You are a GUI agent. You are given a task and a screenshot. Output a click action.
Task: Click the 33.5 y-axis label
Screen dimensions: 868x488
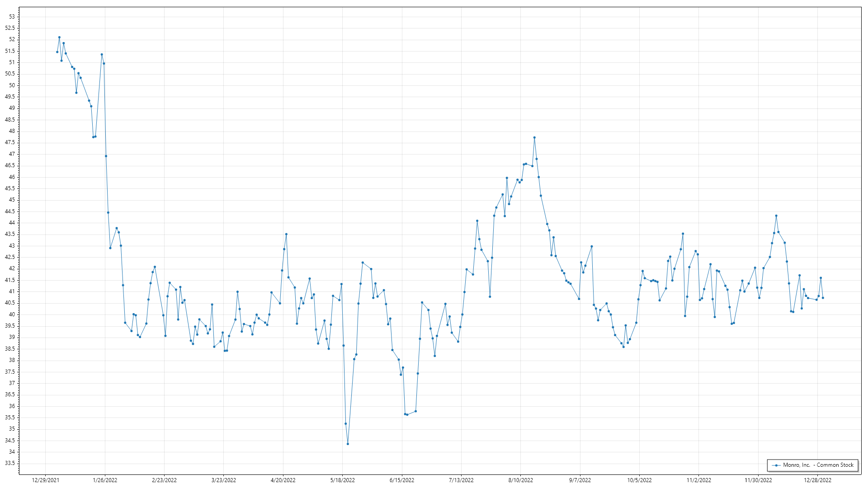coord(10,463)
